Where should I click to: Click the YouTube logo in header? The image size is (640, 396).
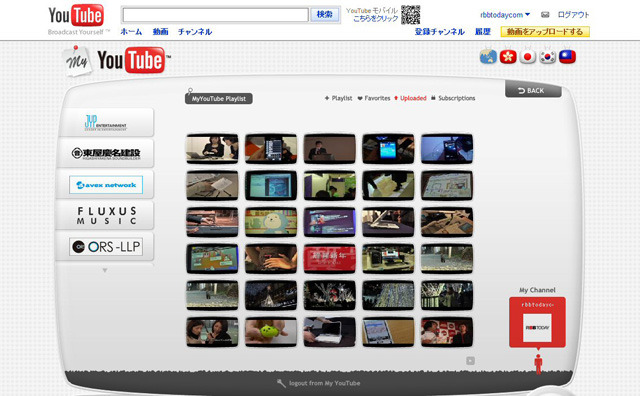click(76, 16)
